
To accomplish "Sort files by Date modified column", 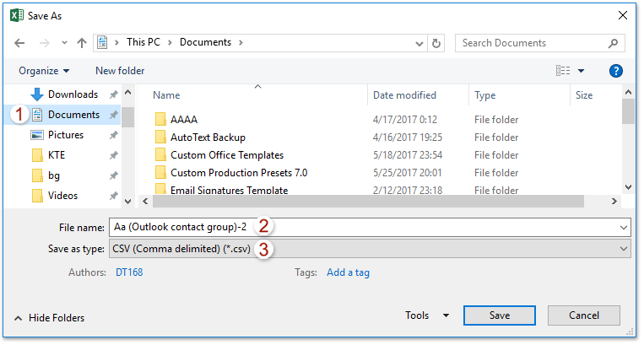I will 405,95.
